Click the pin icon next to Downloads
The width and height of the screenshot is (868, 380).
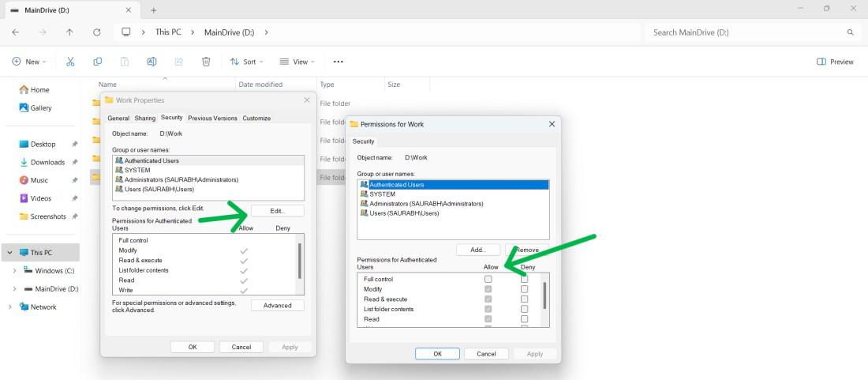click(x=75, y=162)
